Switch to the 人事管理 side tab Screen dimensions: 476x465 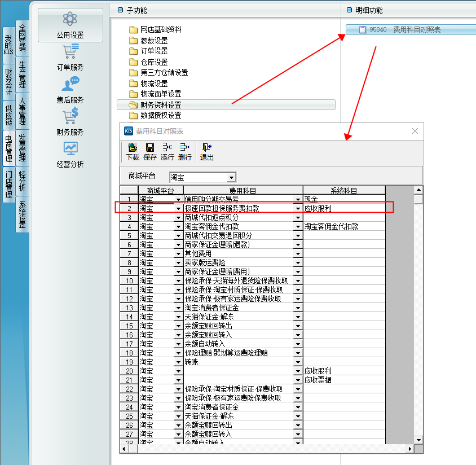coord(22,111)
